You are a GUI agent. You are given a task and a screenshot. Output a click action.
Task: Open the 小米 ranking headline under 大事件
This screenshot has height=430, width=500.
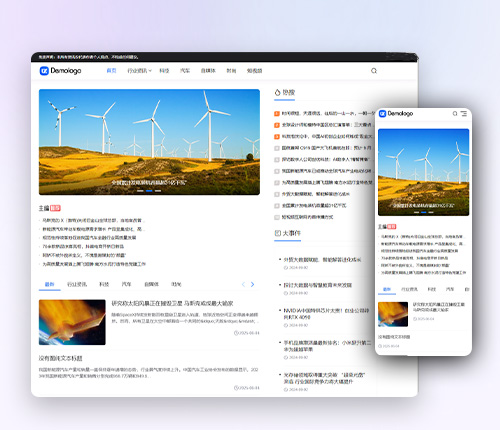click(x=327, y=346)
